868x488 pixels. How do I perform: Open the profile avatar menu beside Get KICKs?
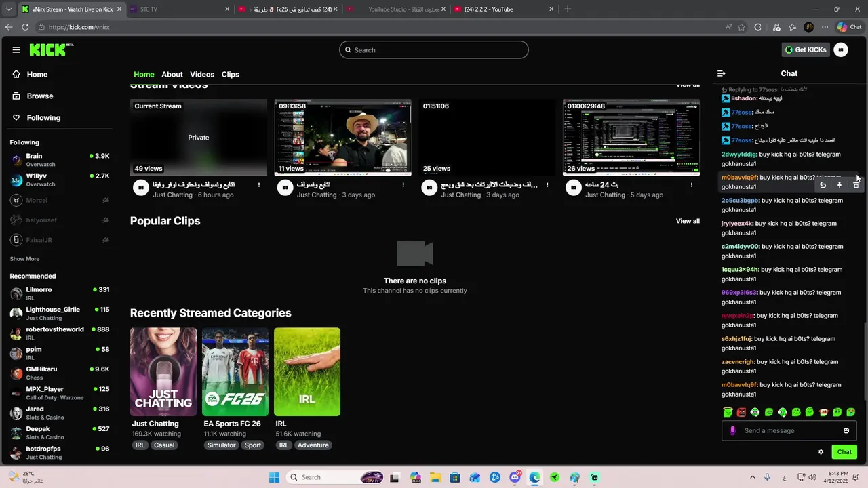pos(841,49)
